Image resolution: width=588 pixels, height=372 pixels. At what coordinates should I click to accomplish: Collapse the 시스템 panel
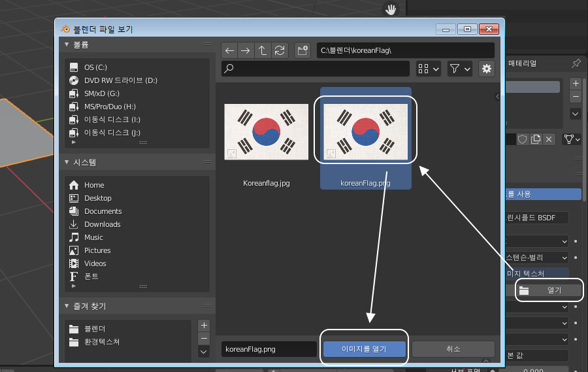(67, 162)
